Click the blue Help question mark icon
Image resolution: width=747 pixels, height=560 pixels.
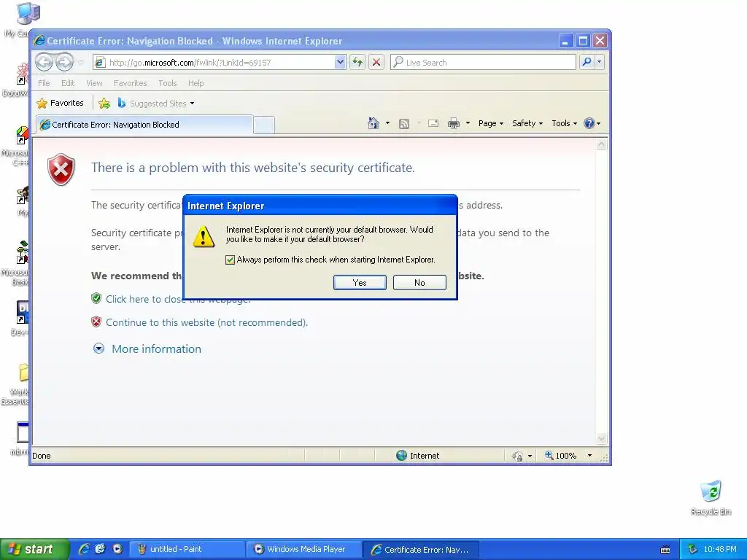point(589,123)
